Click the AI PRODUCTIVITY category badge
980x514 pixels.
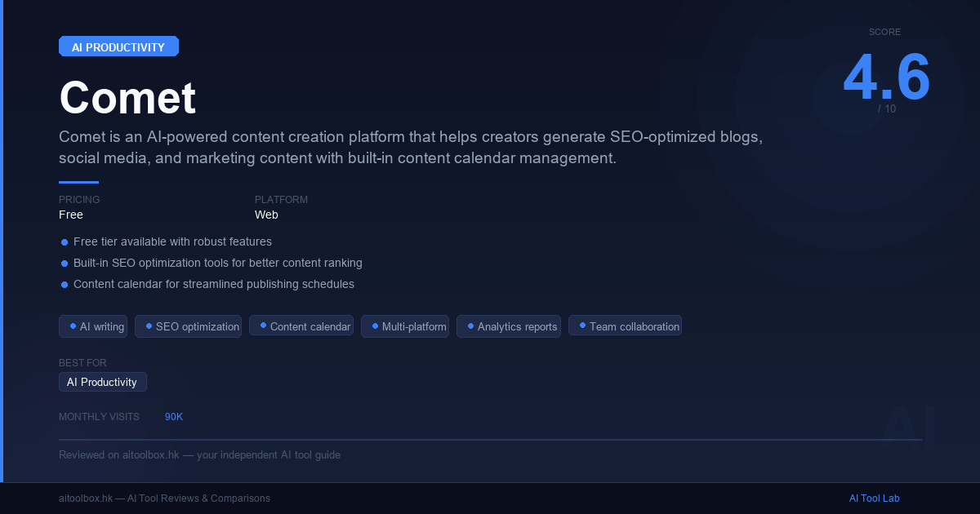pyautogui.click(x=118, y=47)
